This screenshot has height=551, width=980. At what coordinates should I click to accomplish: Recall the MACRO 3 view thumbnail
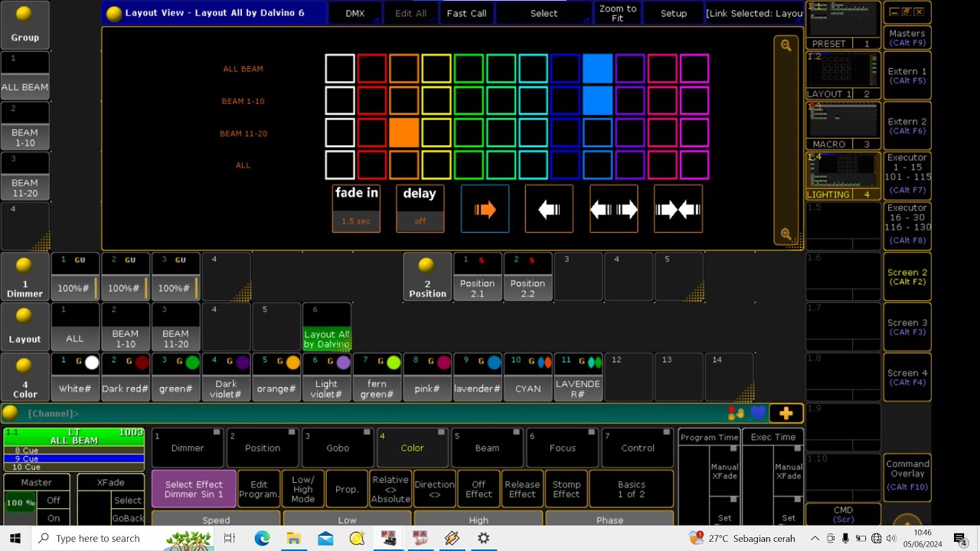(x=844, y=126)
